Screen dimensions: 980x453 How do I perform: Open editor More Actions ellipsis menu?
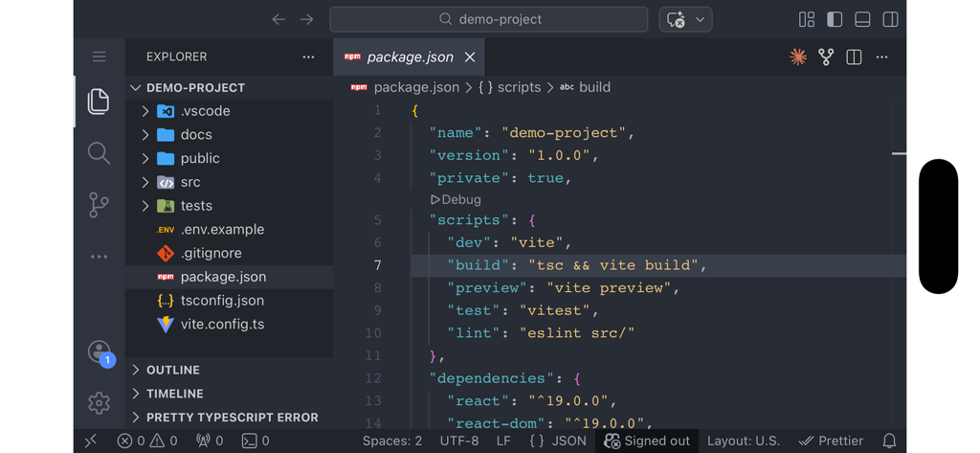[881, 57]
